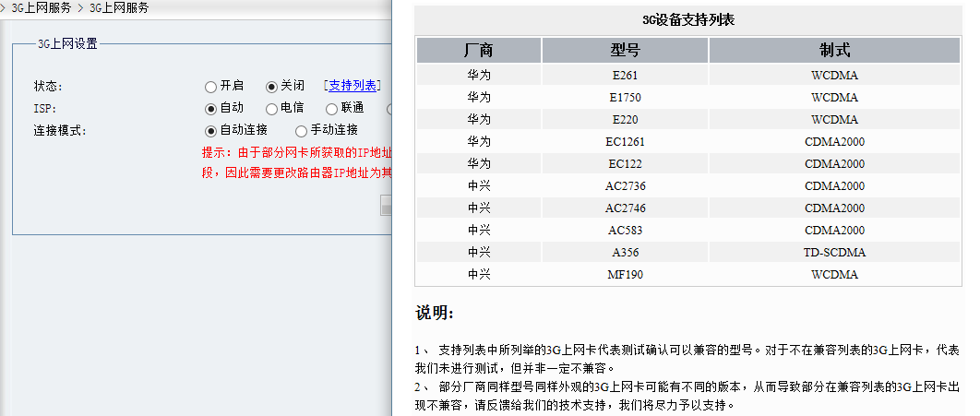Click the AC583 model cell
The height and width of the screenshot is (416, 980).
625,230
